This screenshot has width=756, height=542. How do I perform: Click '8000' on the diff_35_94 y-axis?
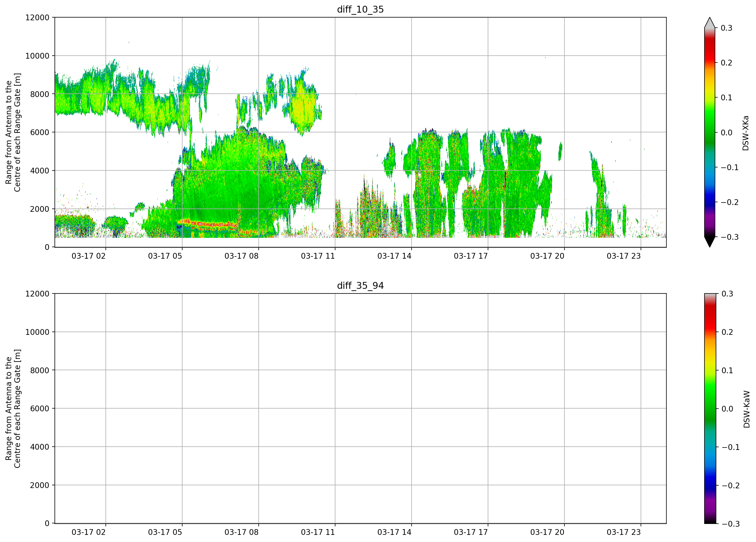(x=40, y=370)
